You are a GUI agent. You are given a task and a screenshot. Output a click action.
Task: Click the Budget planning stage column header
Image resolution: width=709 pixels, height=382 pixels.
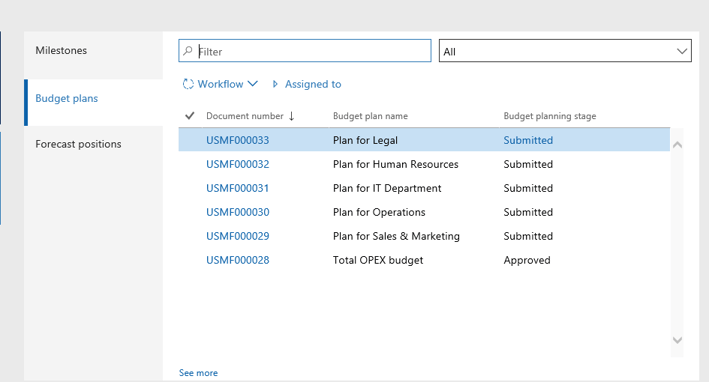(550, 116)
